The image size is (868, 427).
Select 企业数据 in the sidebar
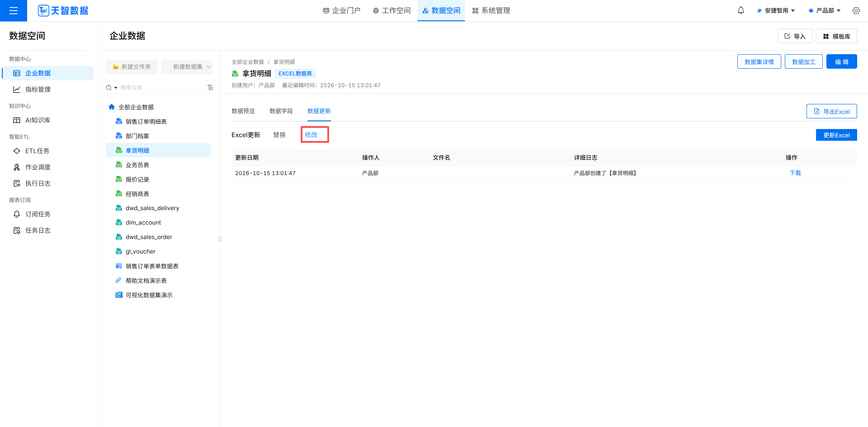(x=47, y=73)
